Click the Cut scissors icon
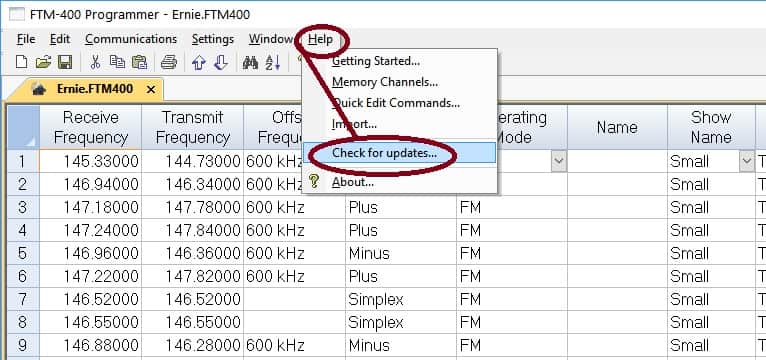766x360 pixels. point(95,62)
